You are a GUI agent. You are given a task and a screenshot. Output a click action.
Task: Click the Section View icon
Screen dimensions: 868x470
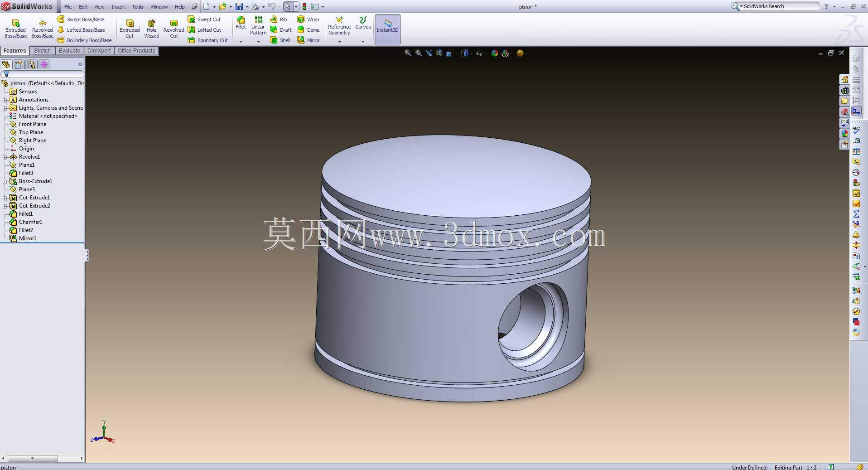tap(439, 53)
